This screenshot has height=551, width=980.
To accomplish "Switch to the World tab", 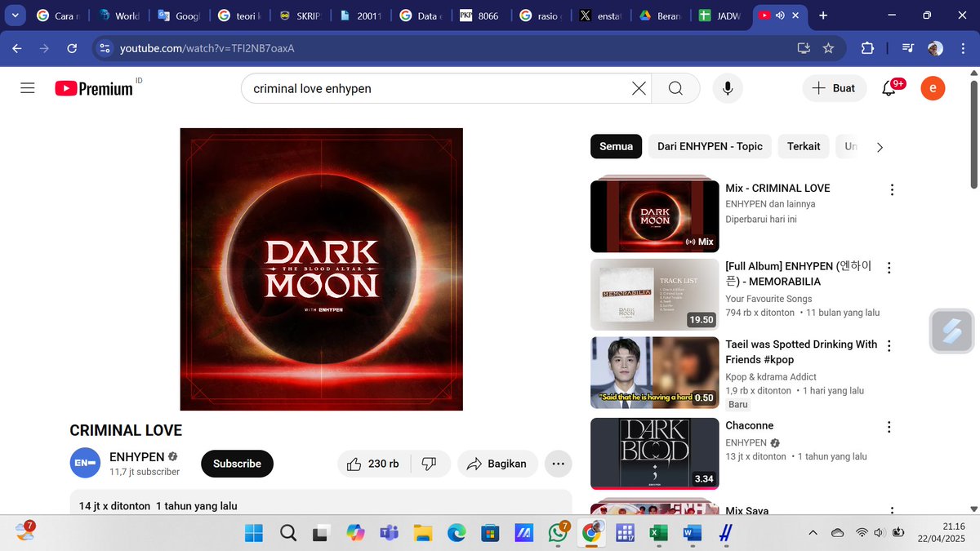I will click(x=121, y=16).
